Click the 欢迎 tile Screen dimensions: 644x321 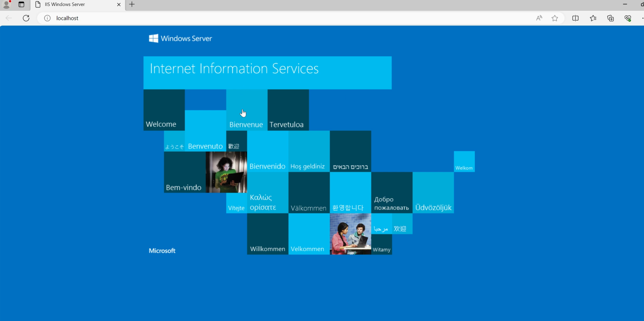402,224
